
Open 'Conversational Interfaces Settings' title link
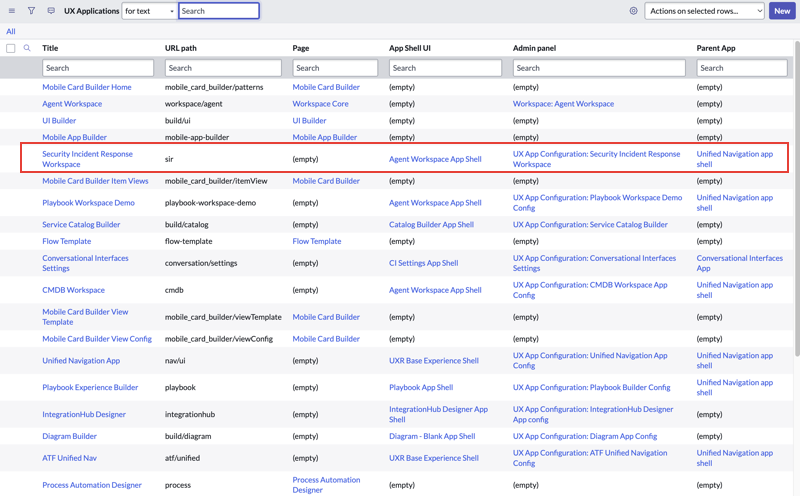tap(85, 263)
